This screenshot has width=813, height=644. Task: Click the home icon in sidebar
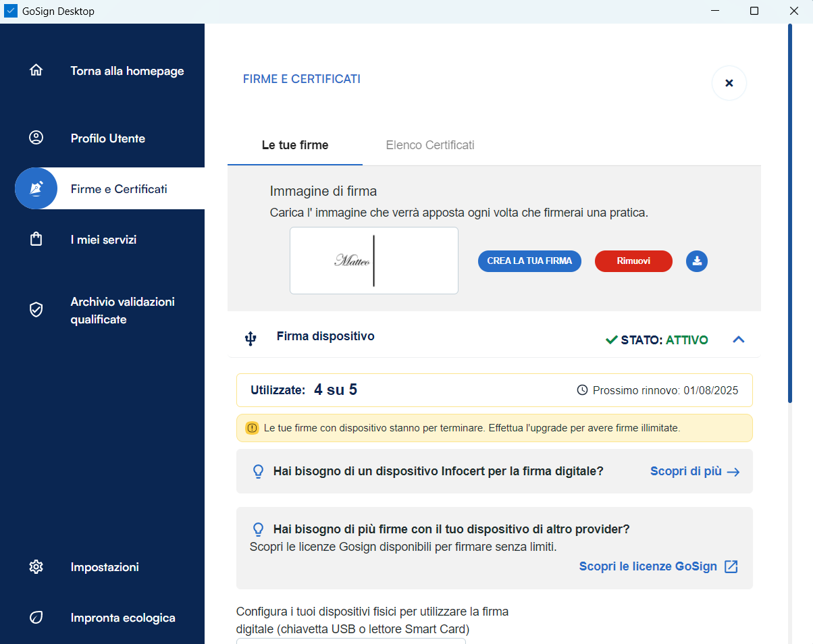click(36, 71)
